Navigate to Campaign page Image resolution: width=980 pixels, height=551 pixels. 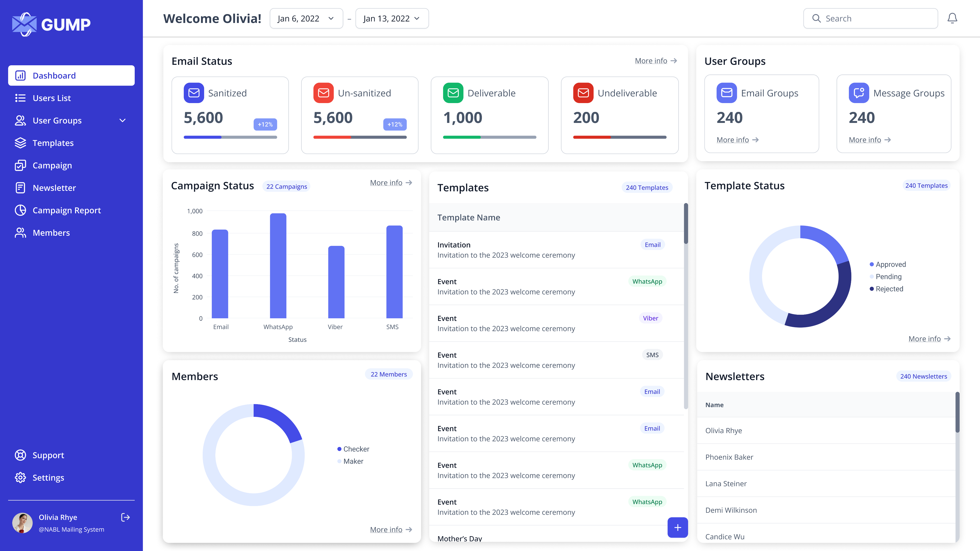pos(71,165)
